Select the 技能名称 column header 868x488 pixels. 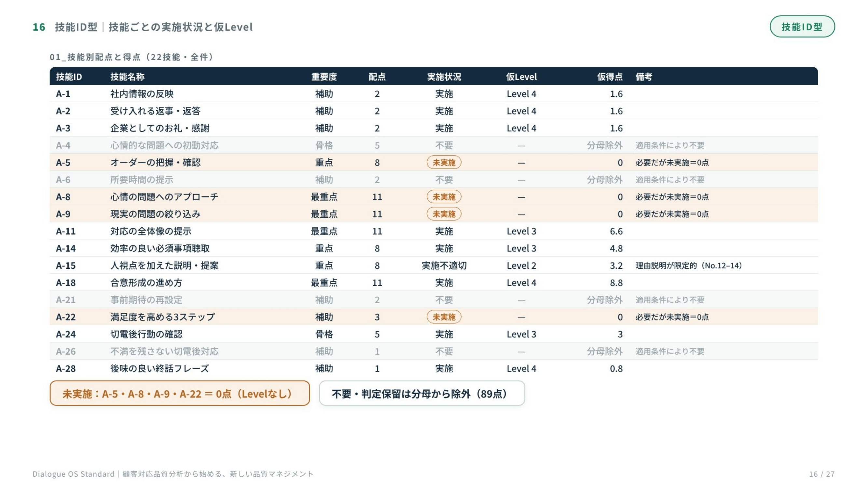coord(127,77)
